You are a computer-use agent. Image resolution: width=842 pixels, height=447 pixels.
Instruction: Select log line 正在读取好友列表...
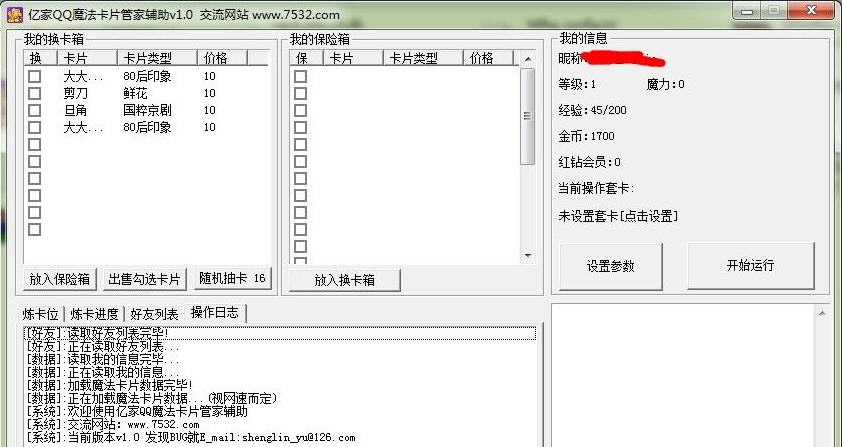[x=280, y=347]
